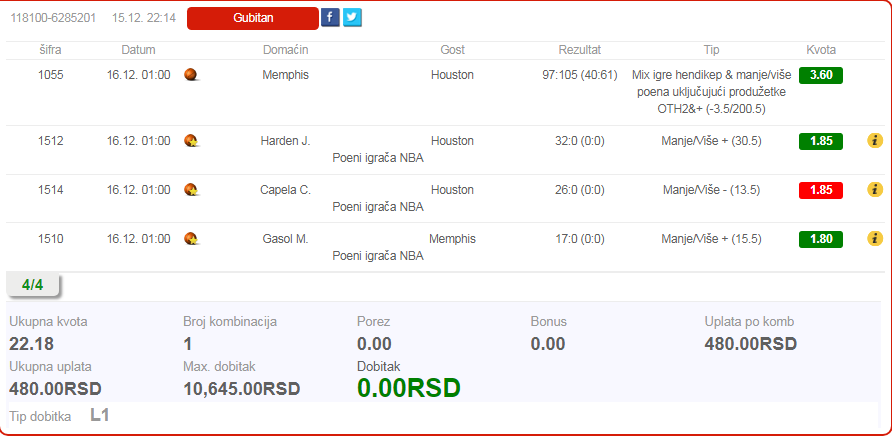This screenshot has height=436, width=892.
Task: Open info icon for Capela C. bet
Action: click(874, 190)
